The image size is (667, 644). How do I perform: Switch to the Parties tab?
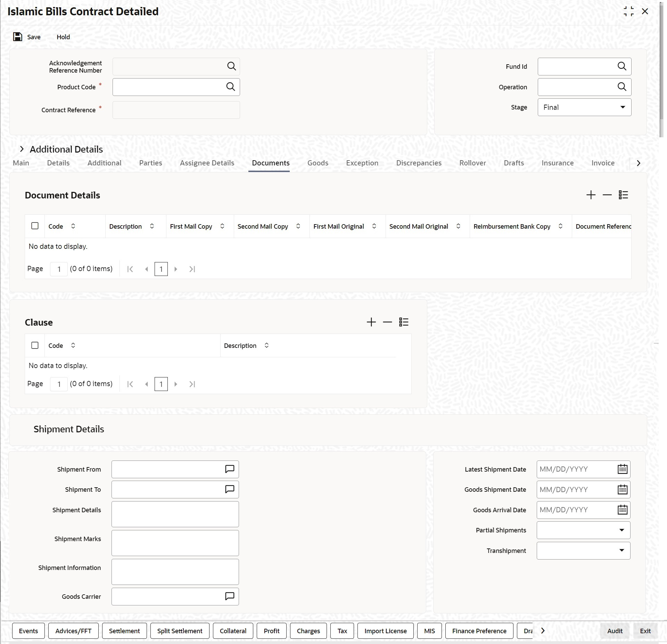click(150, 163)
